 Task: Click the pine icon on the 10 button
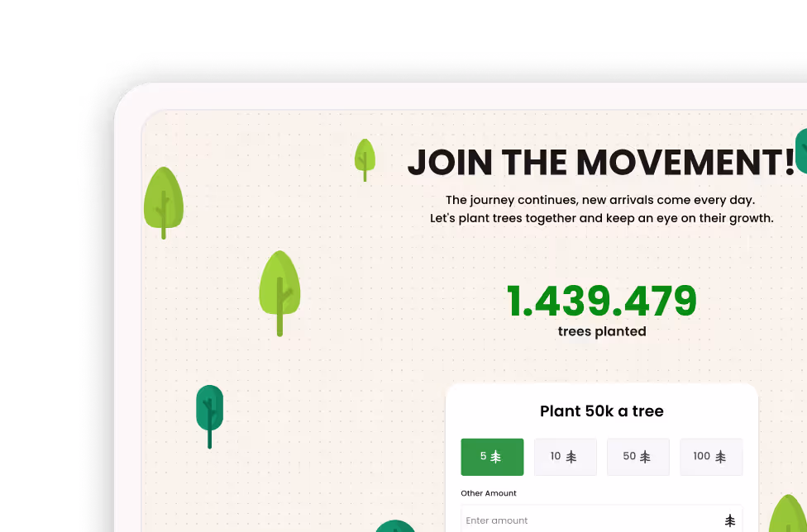571,457
